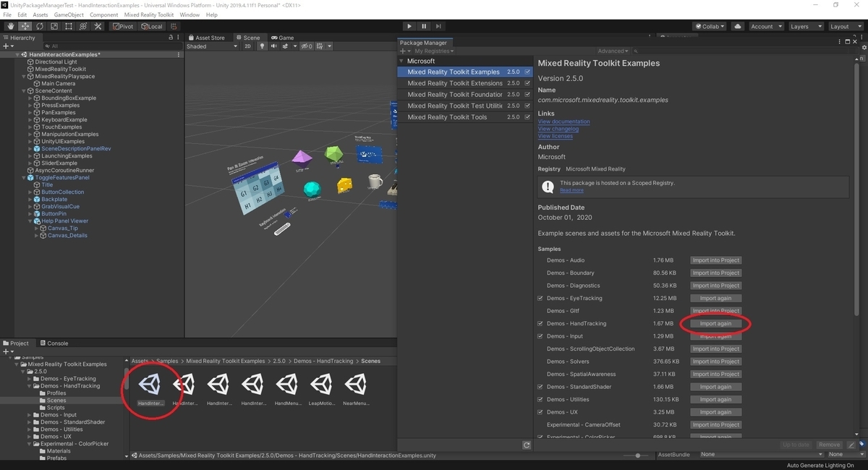Adjust the Project icon size slider
The height and width of the screenshot is (470, 868).
(x=637, y=456)
